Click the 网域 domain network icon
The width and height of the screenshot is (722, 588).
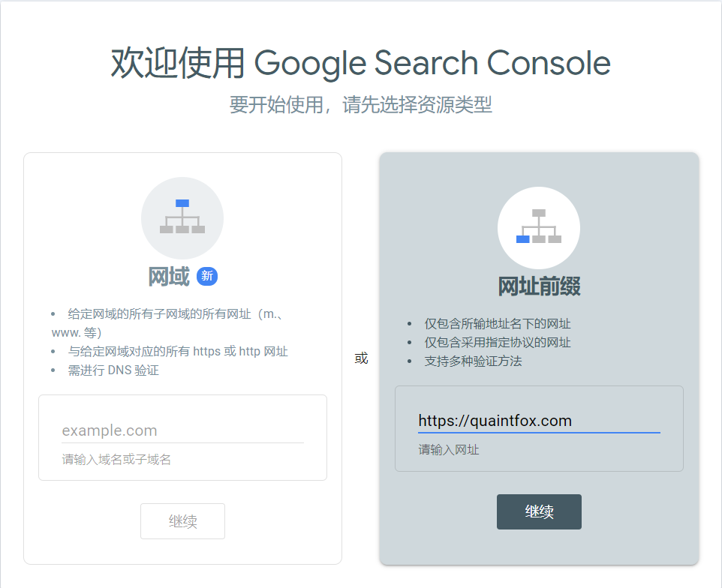[x=182, y=217]
